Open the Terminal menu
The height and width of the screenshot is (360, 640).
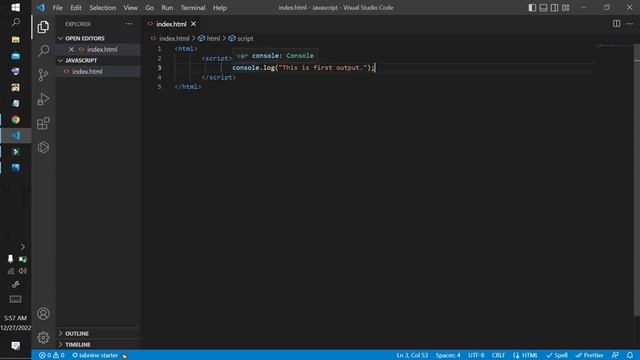(x=193, y=7)
